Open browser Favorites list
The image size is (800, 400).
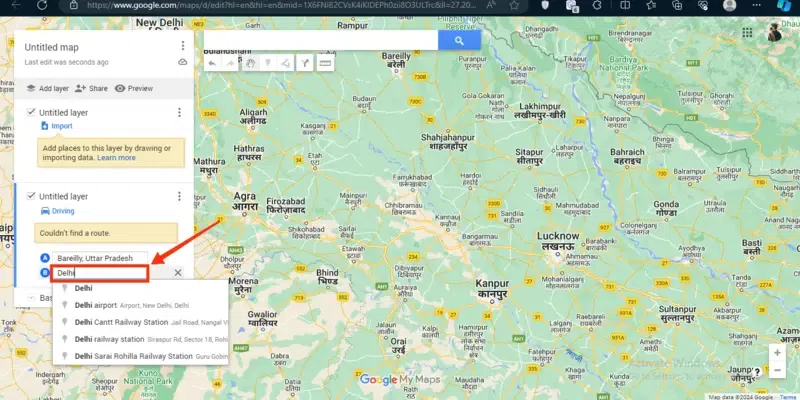coord(651,5)
